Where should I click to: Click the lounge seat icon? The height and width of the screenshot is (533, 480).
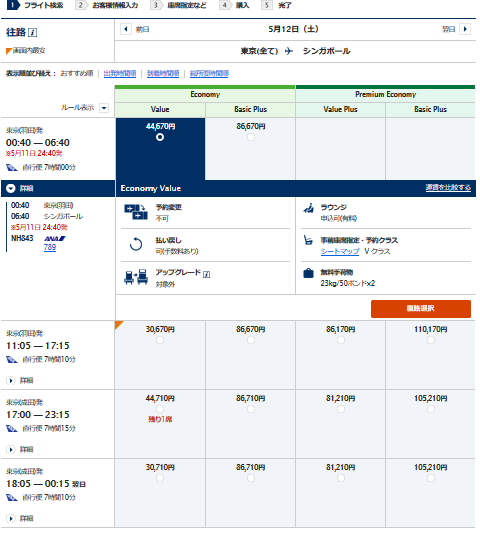tap(308, 208)
